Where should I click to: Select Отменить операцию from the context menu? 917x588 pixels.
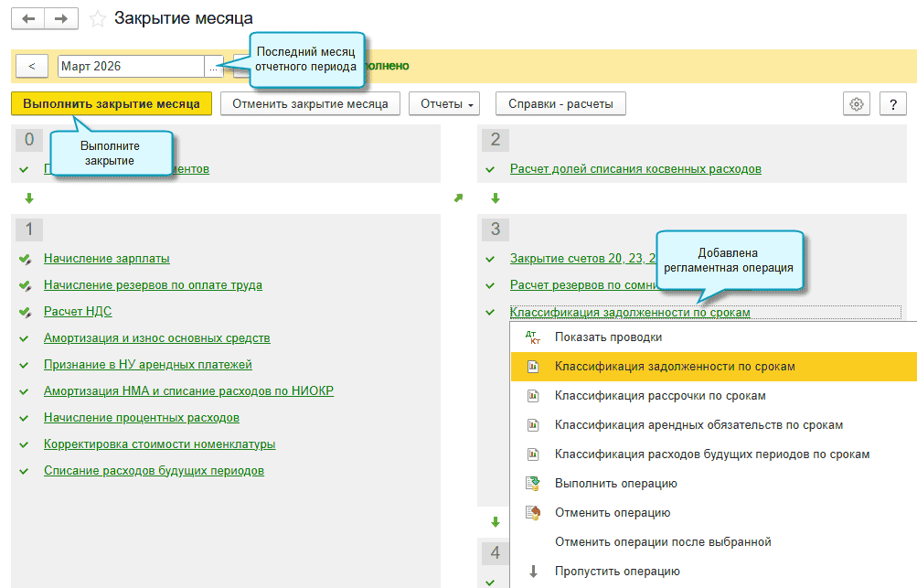point(612,513)
